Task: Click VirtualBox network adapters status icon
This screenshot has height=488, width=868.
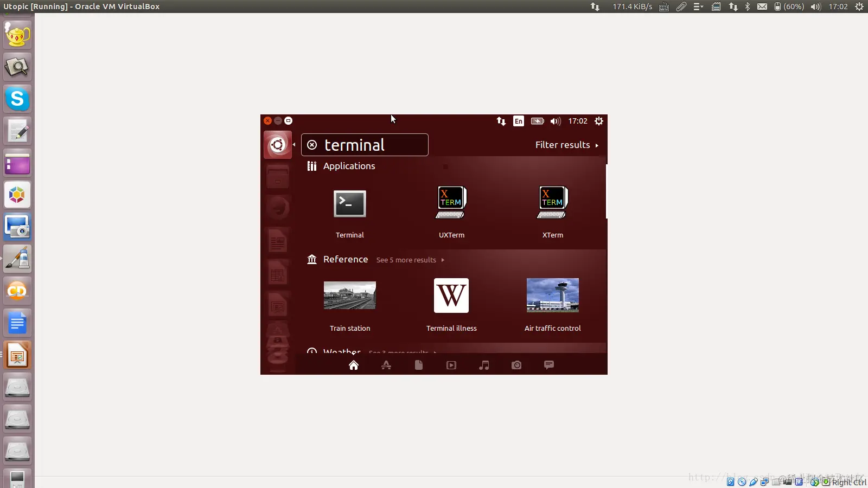Action: click(765, 481)
